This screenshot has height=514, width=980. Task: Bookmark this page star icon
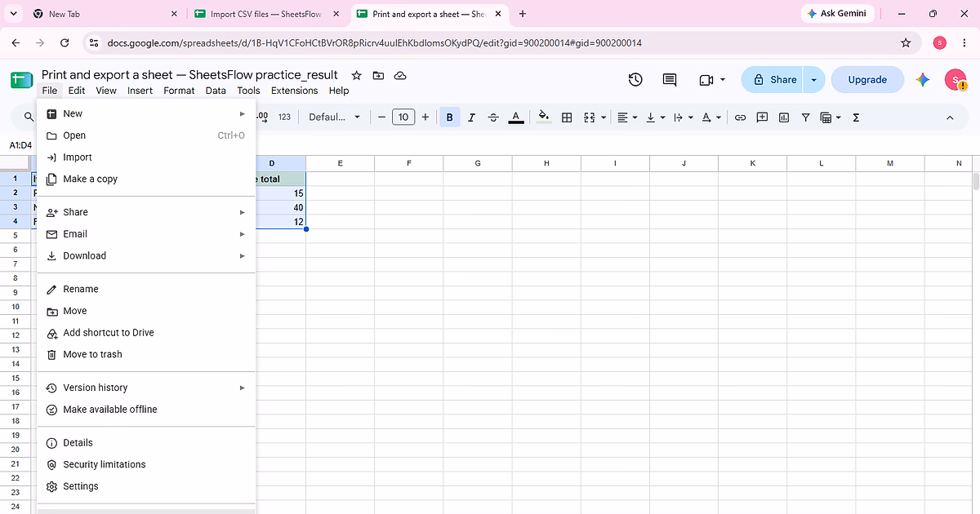pyautogui.click(x=906, y=42)
